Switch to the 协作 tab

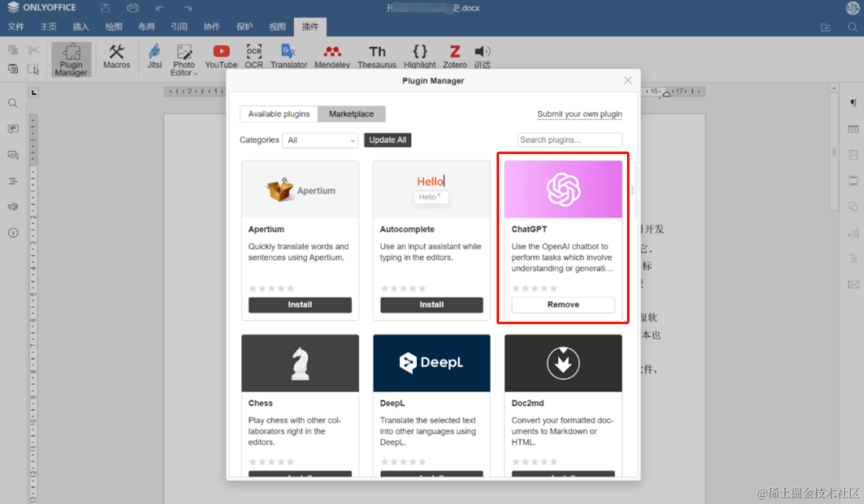pos(212,27)
